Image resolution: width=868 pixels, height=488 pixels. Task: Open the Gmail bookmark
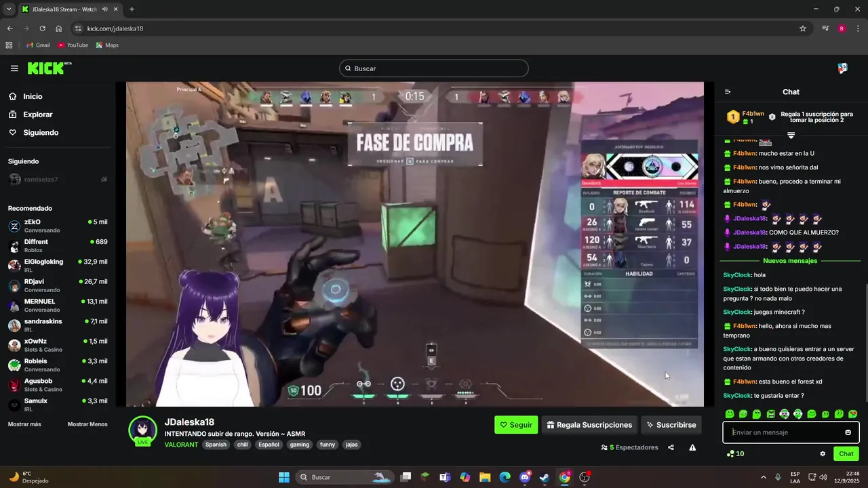(x=38, y=45)
